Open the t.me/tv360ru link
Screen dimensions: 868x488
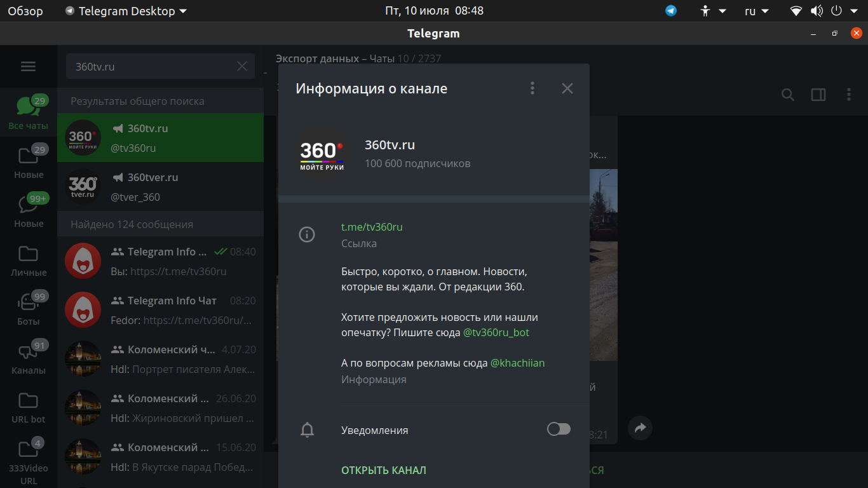click(x=372, y=227)
